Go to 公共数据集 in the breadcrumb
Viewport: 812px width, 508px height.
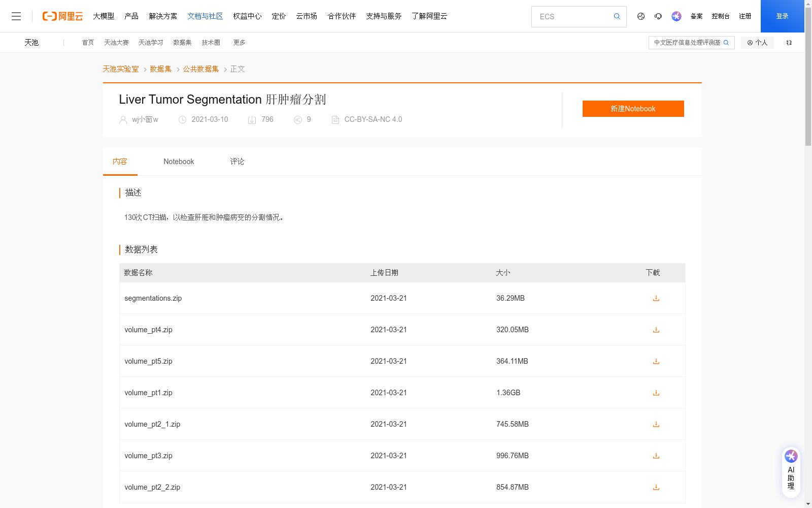pyautogui.click(x=201, y=69)
